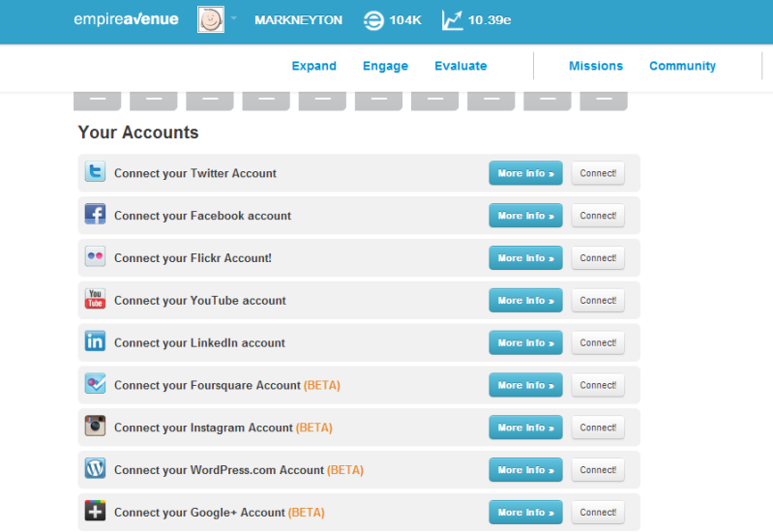Click the Twitter bird icon
The height and width of the screenshot is (532, 773).
[95, 171]
